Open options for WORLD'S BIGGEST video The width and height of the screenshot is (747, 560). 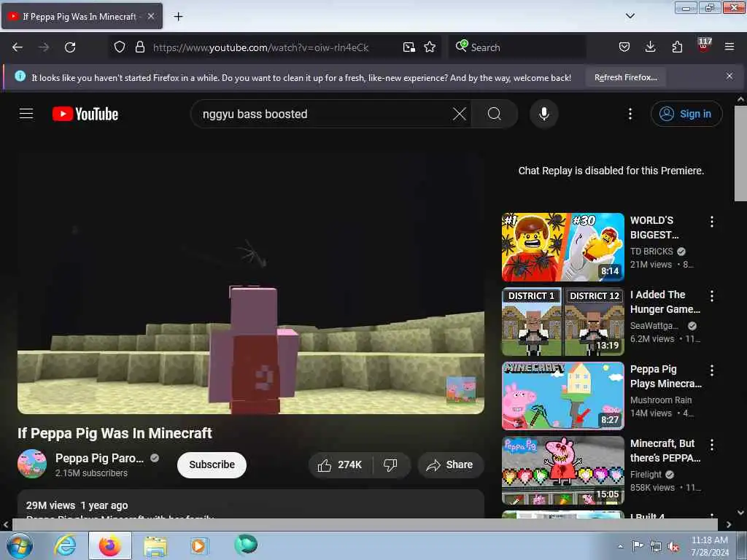tap(712, 222)
